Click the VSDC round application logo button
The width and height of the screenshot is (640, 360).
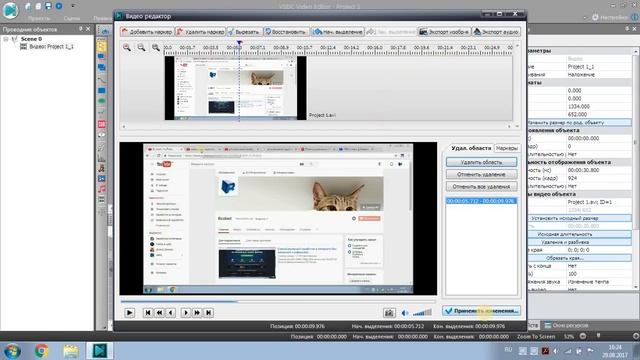(10, 10)
